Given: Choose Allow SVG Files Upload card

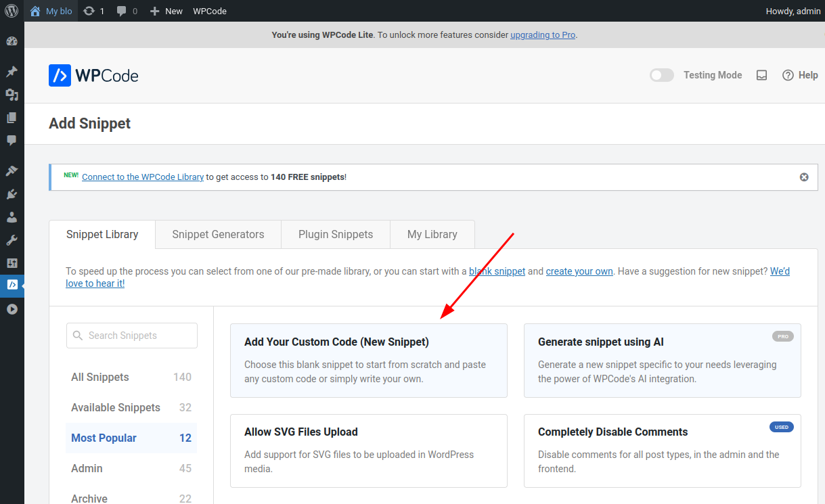Looking at the screenshot, I should [369, 451].
